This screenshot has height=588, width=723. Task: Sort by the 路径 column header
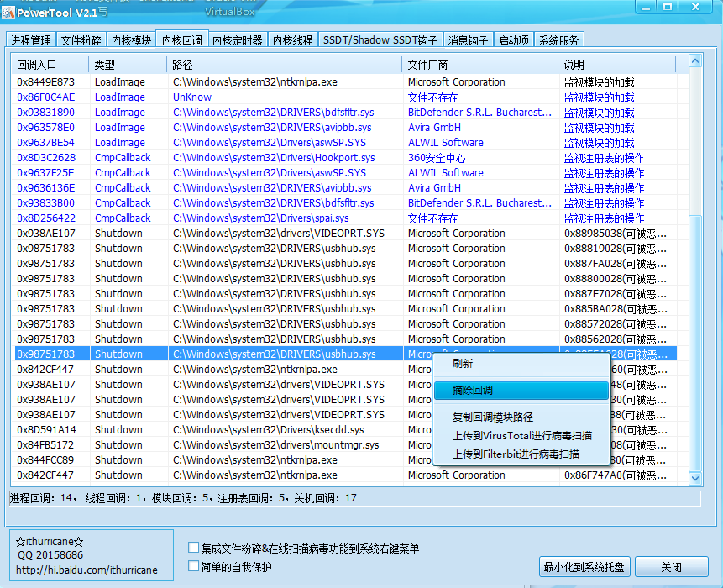tap(285, 65)
